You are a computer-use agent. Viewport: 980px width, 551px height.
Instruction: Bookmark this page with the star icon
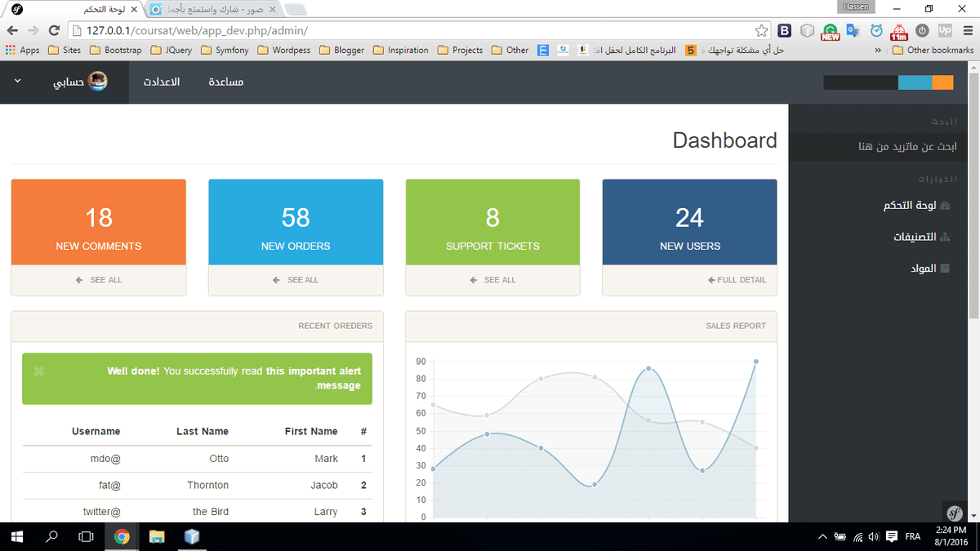pos(761,30)
